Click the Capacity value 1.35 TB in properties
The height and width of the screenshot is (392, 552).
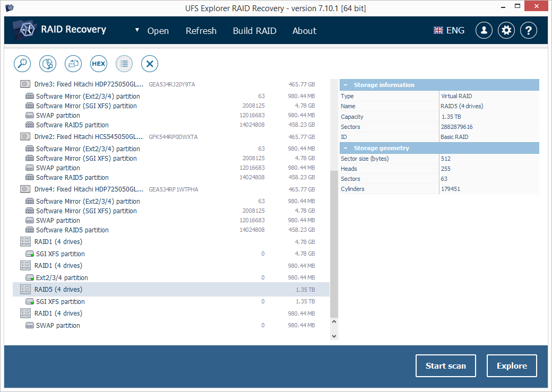pyautogui.click(x=451, y=117)
